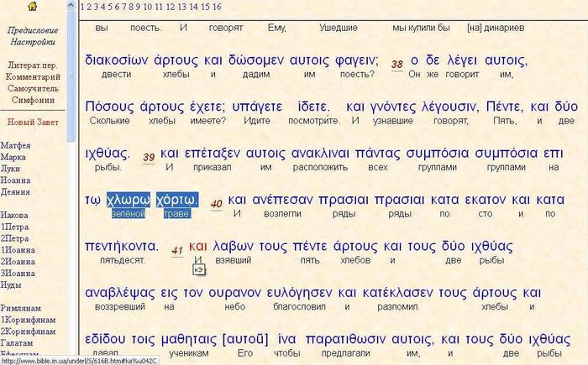Open the Настройки settings link
This screenshot has height=365, width=588.
pos(32,41)
